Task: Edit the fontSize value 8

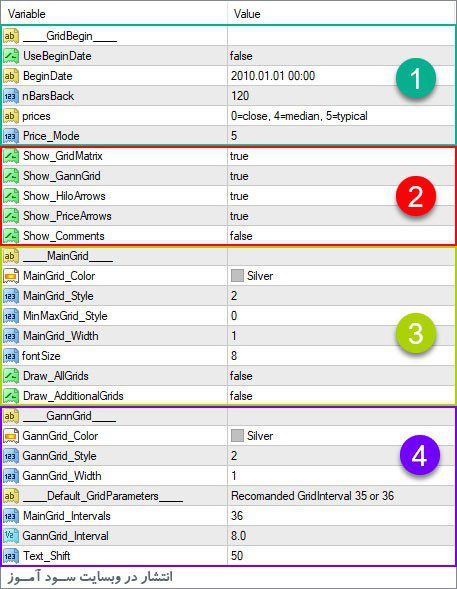Action: pos(234,356)
